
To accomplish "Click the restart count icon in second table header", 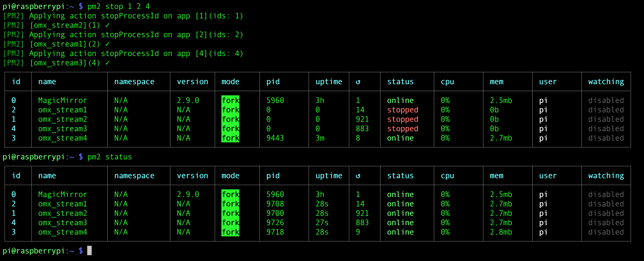I will [358, 176].
